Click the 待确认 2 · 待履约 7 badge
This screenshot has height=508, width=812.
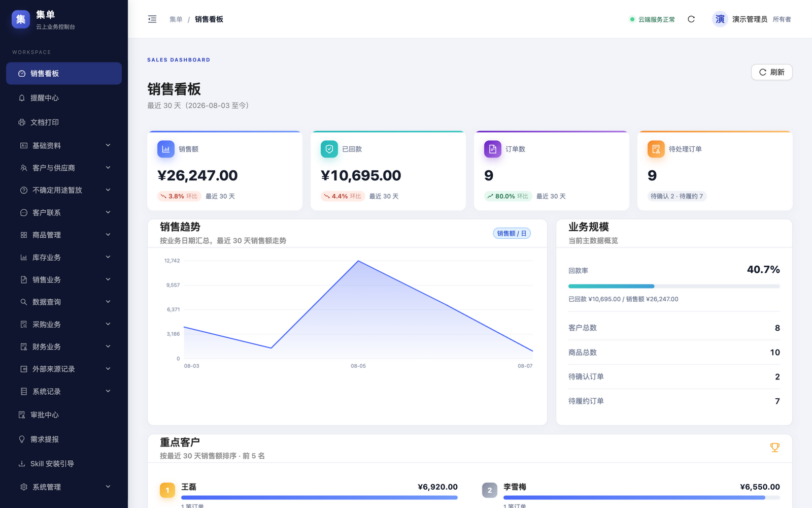click(x=677, y=196)
